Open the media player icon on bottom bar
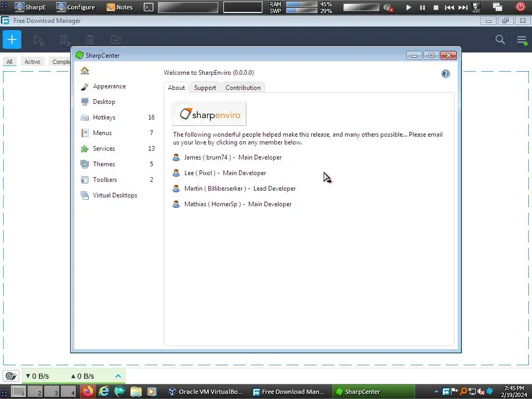Image resolution: width=532 pixels, height=399 pixels. [x=151, y=392]
